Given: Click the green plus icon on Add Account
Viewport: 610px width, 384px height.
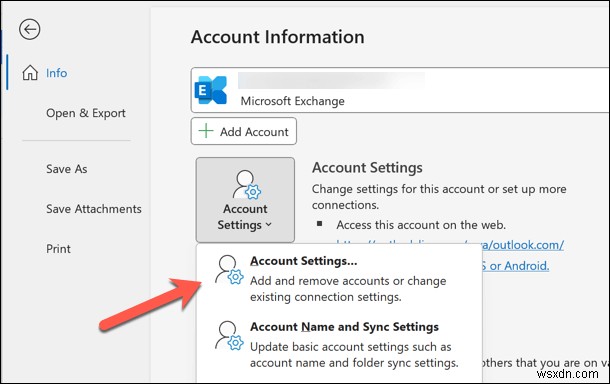Looking at the screenshot, I should 206,131.
